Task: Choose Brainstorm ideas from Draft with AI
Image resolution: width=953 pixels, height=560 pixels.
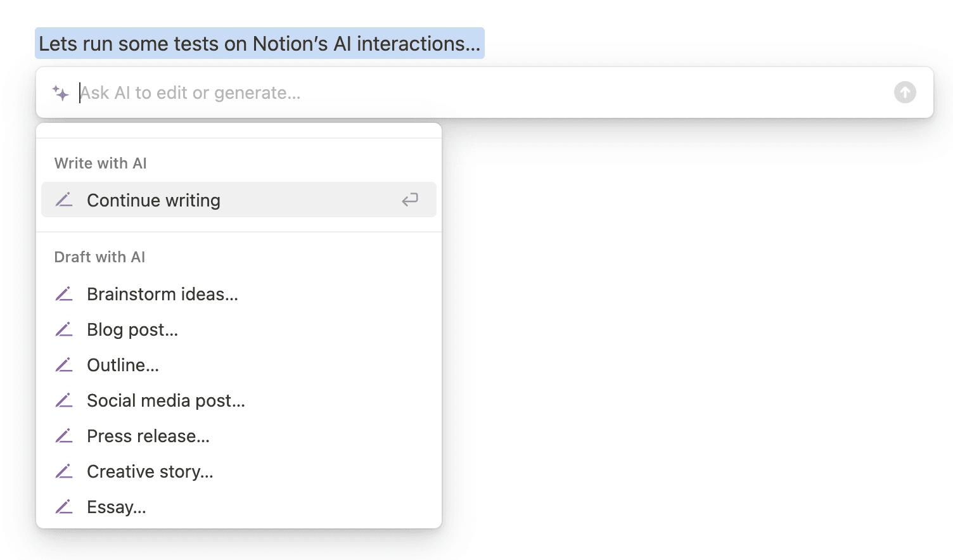Action: coord(239,294)
